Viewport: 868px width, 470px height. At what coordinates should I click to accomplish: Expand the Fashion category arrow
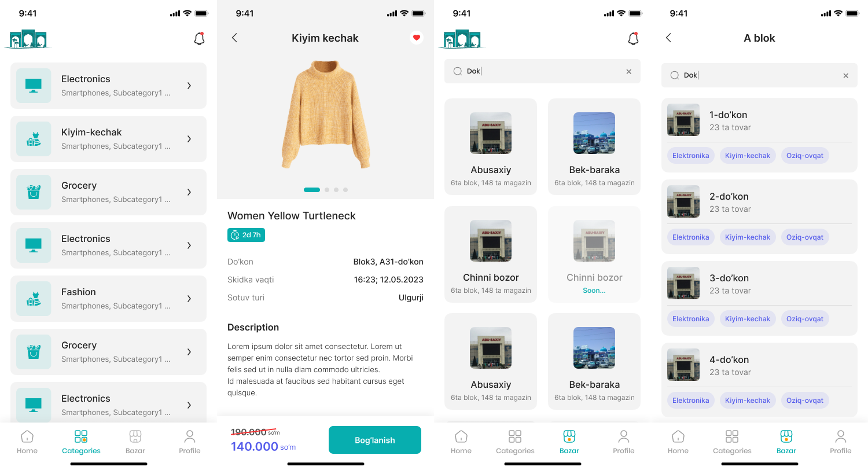[x=189, y=299]
